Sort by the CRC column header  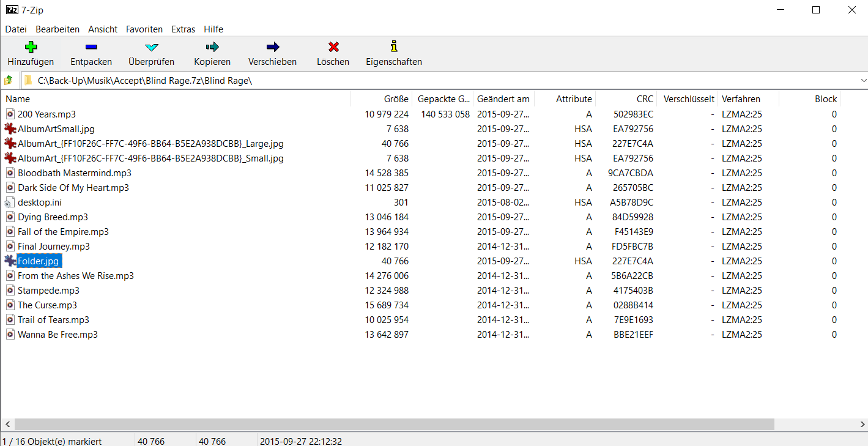pos(626,99)
